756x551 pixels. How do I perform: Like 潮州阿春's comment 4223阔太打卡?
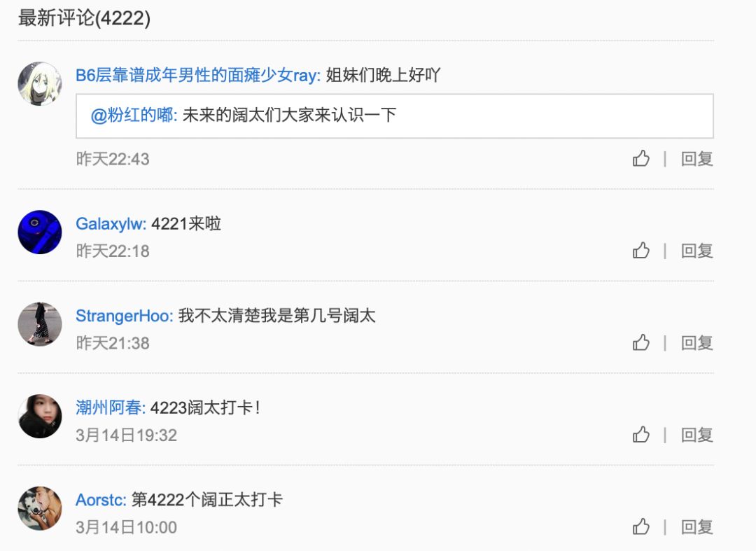(640, 434)
